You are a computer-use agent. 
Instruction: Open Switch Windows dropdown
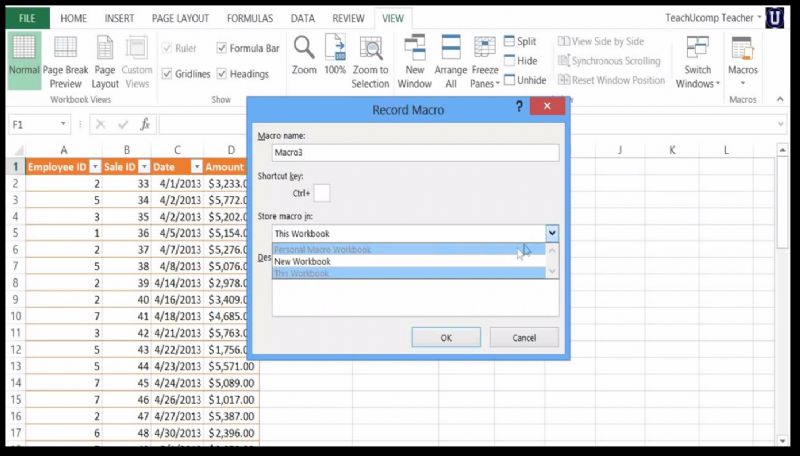coord(697,62)
